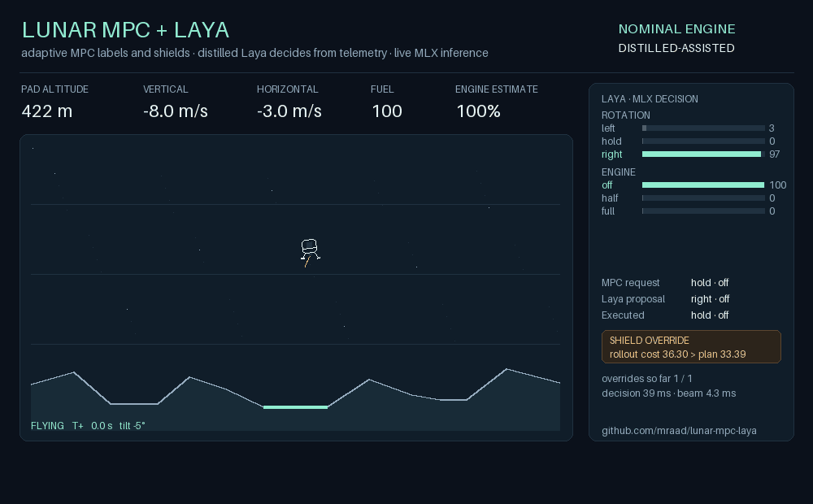The height and width of the screenshot is (504, 813).
Task: Click the 'left' rotation label
Action: point(608,128)
